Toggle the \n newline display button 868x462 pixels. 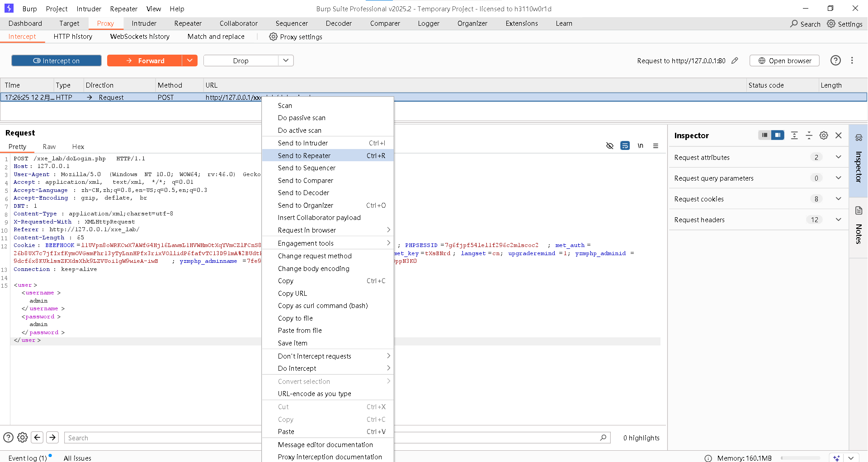click(640, 145)
